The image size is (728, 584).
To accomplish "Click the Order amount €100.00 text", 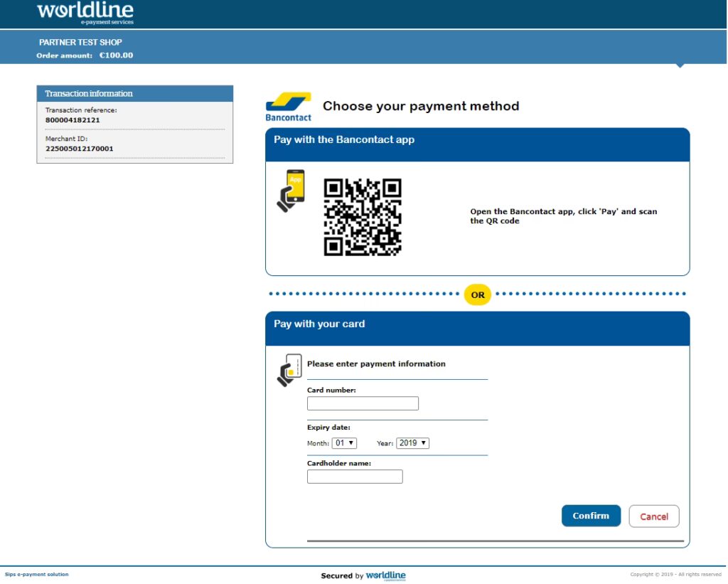I will tap(116, 55).
